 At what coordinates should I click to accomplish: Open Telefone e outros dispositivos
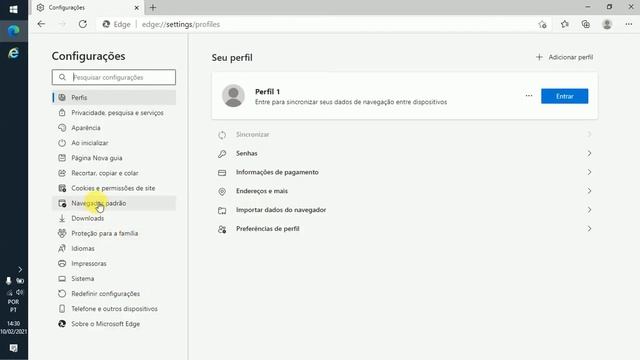click(x=114, y=309)
